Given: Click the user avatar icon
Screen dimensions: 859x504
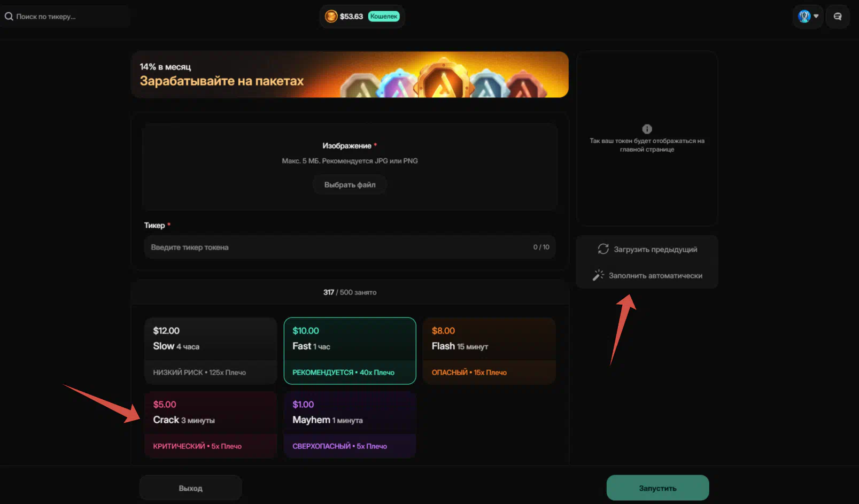Looking at the screenshot, I should 804,17.
